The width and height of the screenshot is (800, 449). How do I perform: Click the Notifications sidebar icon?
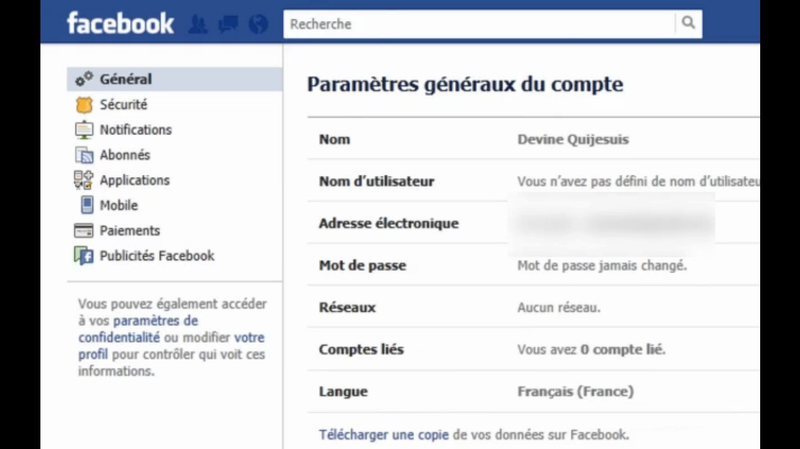coord(84,130)
